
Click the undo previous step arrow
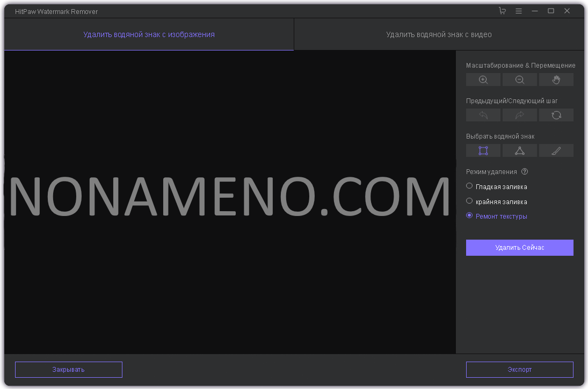[x=483, y=116]
